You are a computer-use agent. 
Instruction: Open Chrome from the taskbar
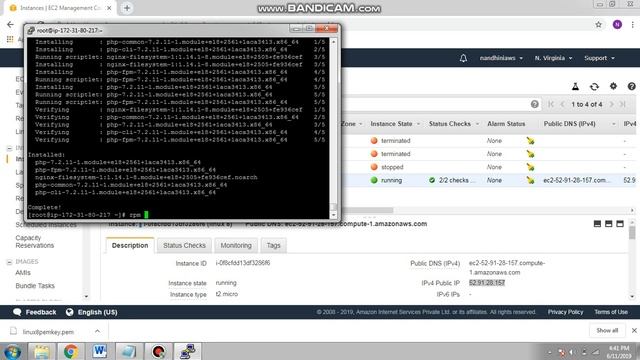click(x=71, y=351)
